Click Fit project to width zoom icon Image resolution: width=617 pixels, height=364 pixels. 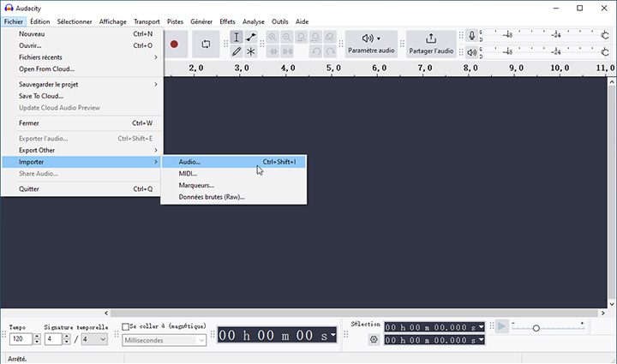click(315, 38)
